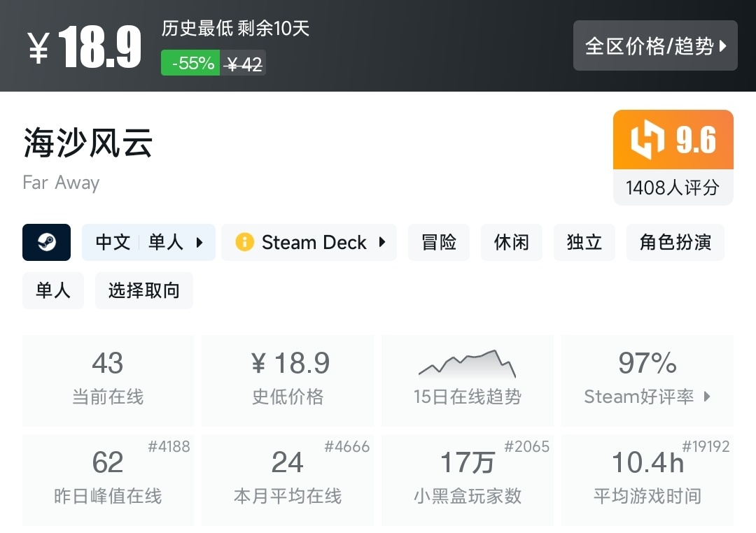
Task: Open the 史低价格 stat card
Action: [288, 380]
